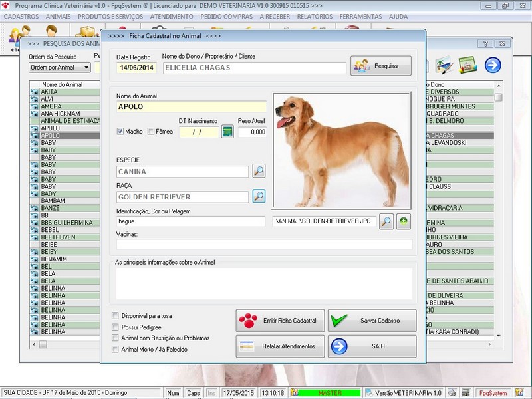
Task: Open the RELATÓRIOS menu
Action: point(315,17)
